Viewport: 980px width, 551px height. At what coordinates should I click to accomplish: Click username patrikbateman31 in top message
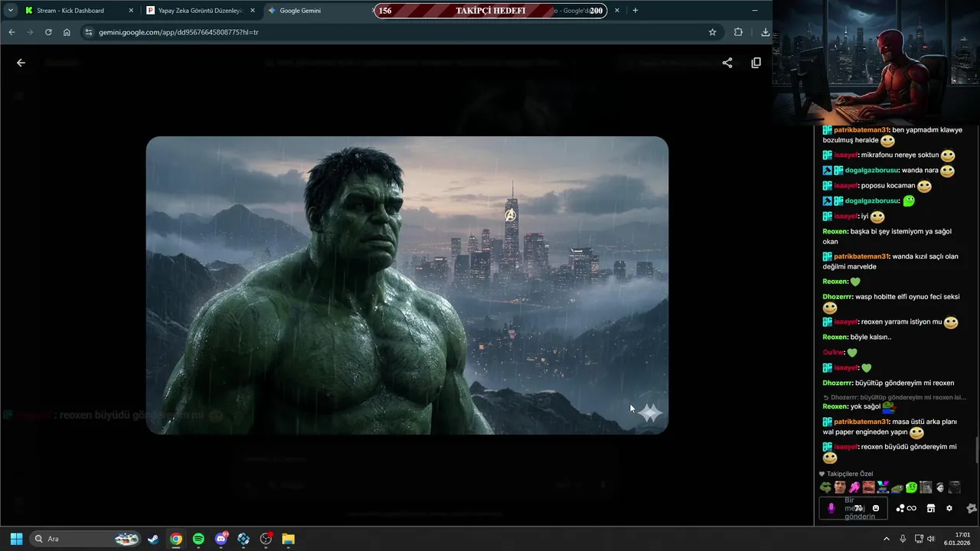tap(861, 130)
